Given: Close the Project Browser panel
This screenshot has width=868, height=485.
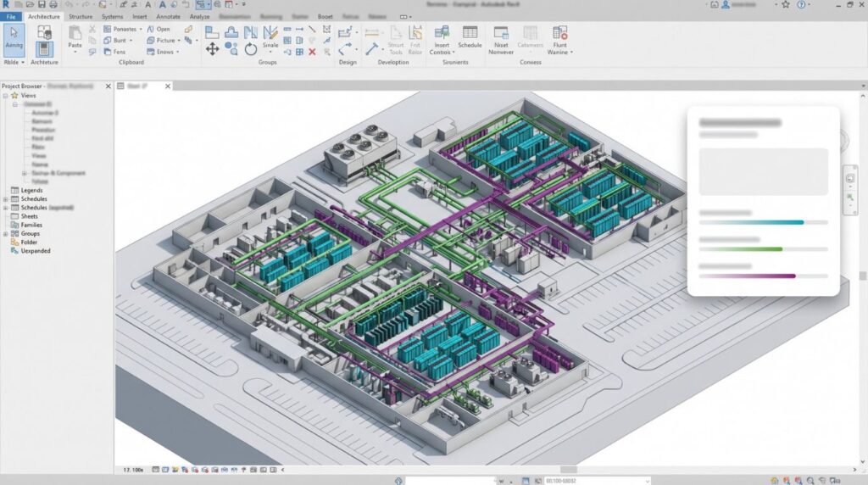Looking at the screenshot, I should click(x=108, y=86).
